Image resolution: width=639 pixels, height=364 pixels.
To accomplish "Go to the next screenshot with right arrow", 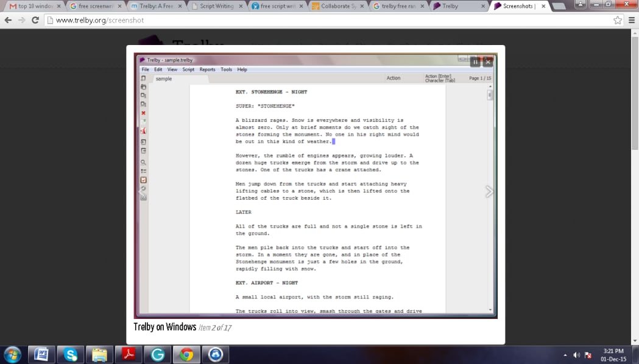I will (x=489, y=191).
